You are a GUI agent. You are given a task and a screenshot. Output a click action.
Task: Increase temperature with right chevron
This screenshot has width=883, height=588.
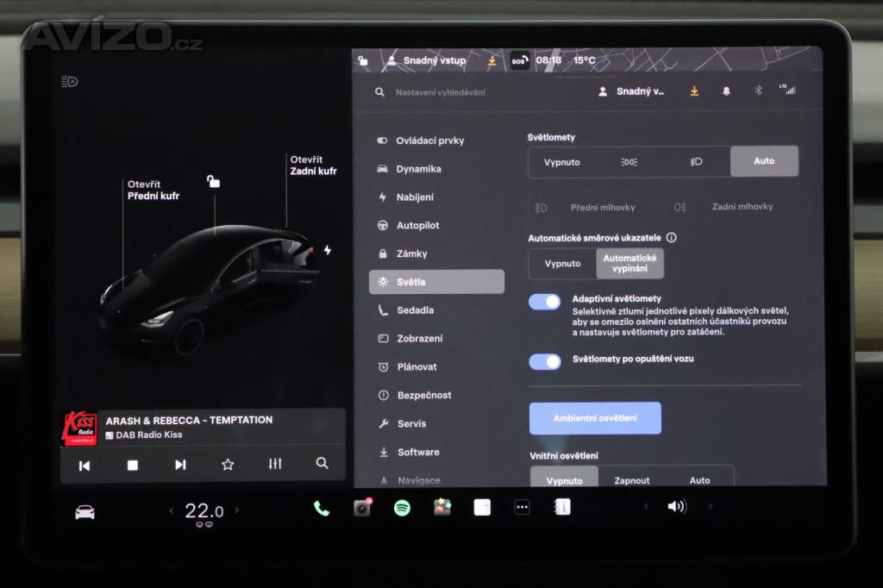[237, 510]
